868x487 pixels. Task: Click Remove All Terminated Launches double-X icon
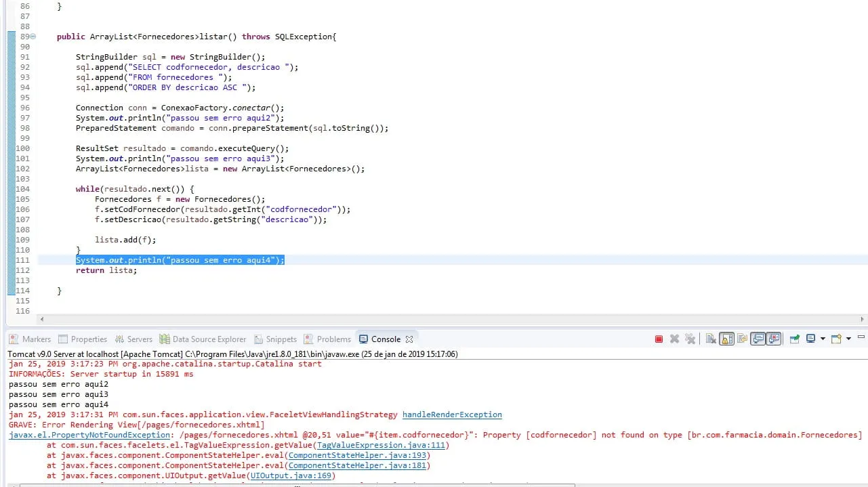pos(690,339)
